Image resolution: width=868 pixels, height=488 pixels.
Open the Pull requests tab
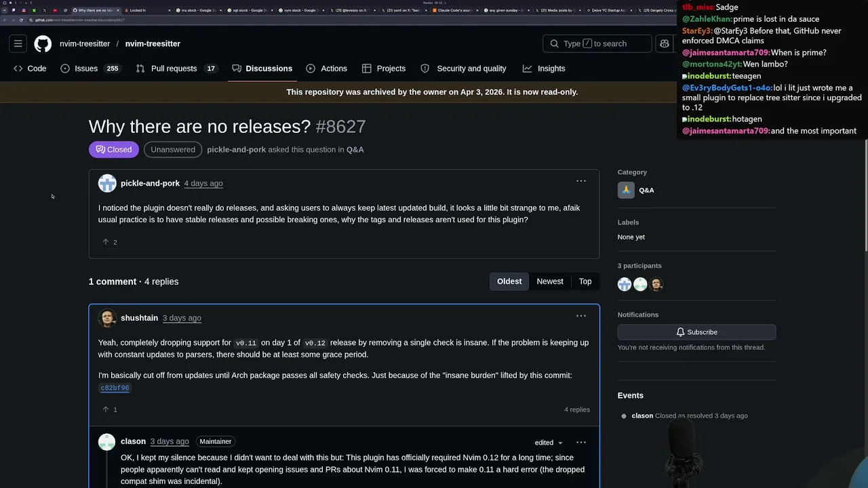tap(177, 68)
